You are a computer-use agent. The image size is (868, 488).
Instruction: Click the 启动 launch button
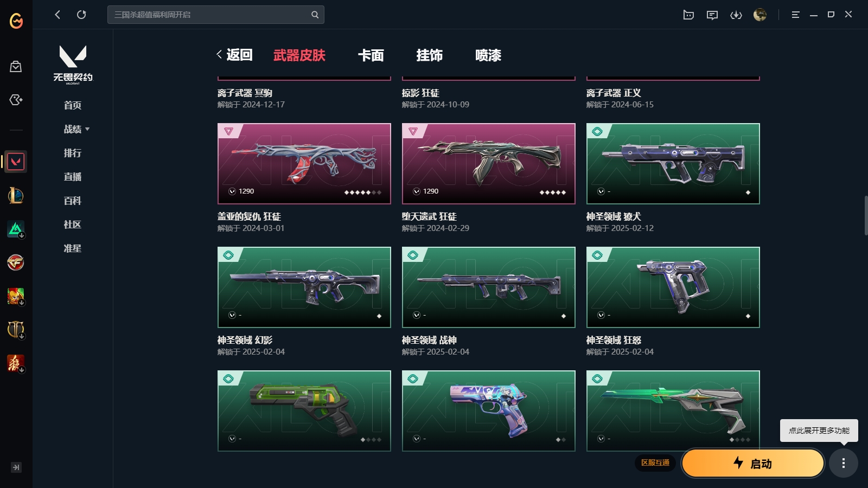(753, 463)
